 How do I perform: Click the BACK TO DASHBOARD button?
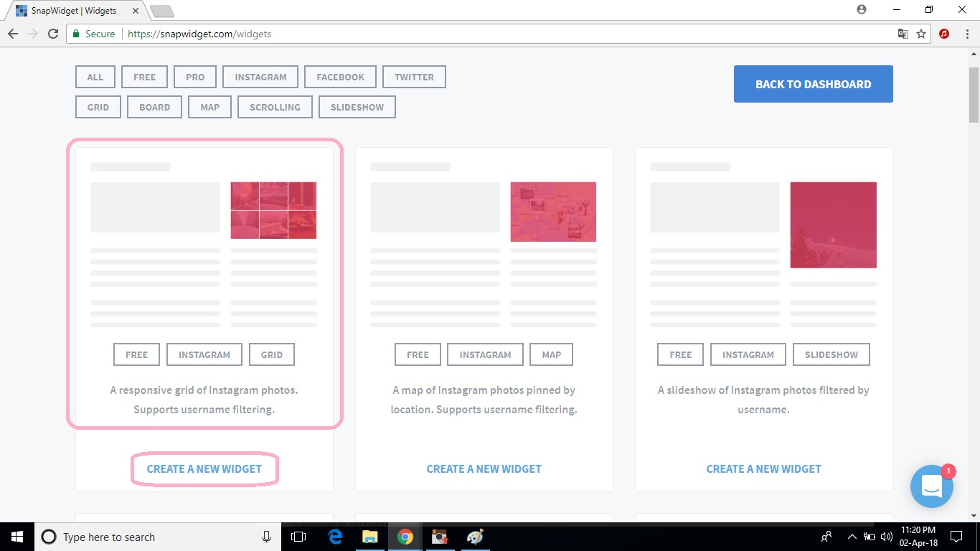click(814, 84)
